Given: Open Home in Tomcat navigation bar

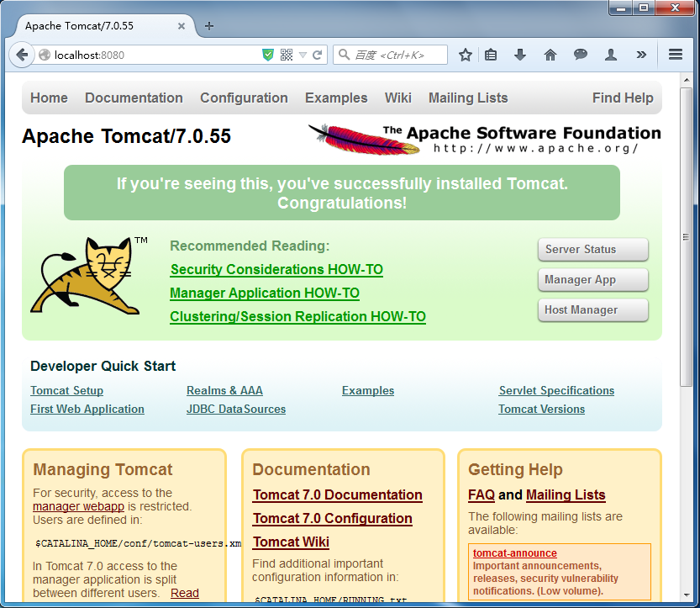Looking at the screenshot, I should point(49,98).
